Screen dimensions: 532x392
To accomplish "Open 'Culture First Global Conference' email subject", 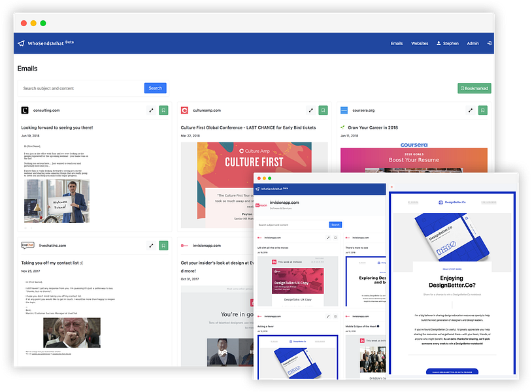I will tap(248, 127).
